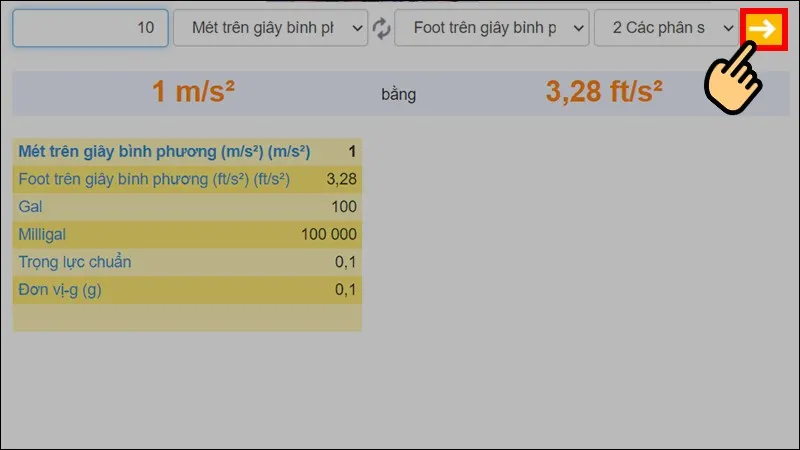Open the Gal unit link
This screenshot has width=800, height=450.
pyautogui.click(x=30, y=207)
